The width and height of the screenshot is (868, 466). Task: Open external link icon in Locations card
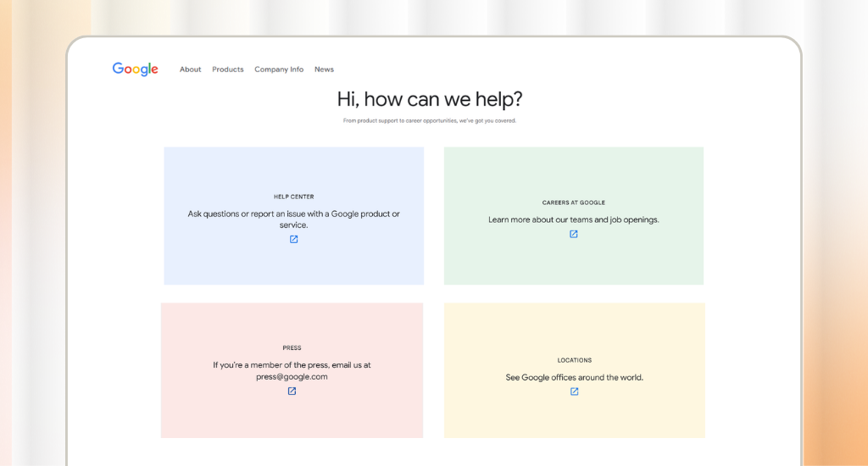(574, 391)
